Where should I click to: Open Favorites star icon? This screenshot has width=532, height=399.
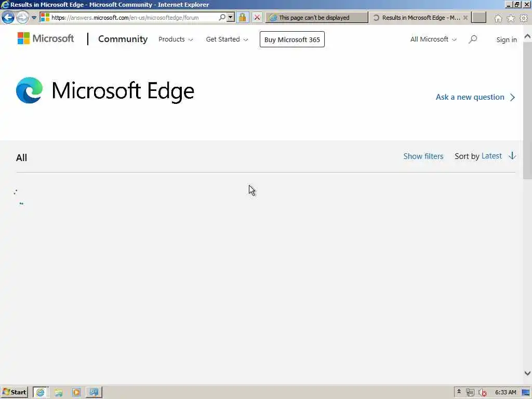tap(511, 18)
